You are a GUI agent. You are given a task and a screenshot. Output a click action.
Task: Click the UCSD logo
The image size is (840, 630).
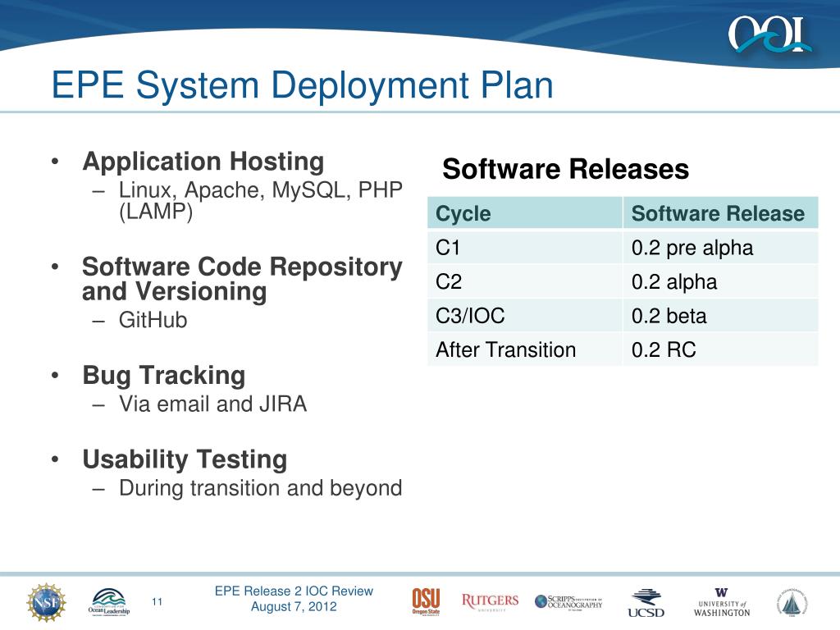[x=646, y=603]
